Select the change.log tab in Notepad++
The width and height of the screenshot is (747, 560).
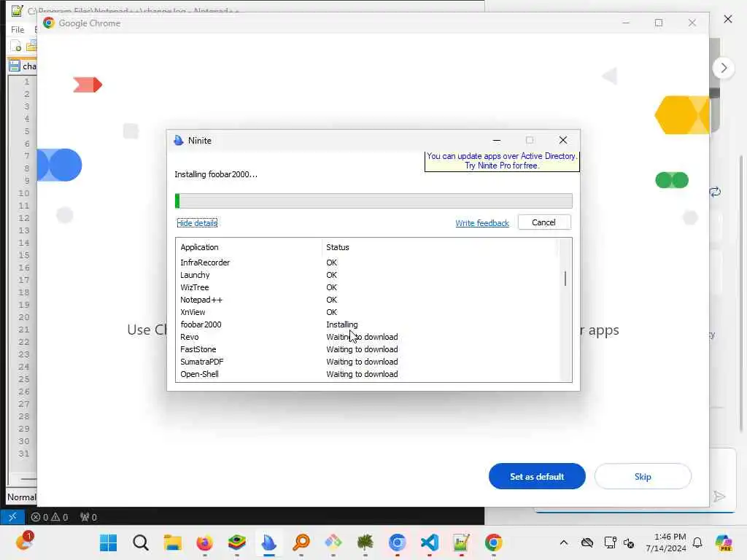pyautogui.click(x=23, y=66)
